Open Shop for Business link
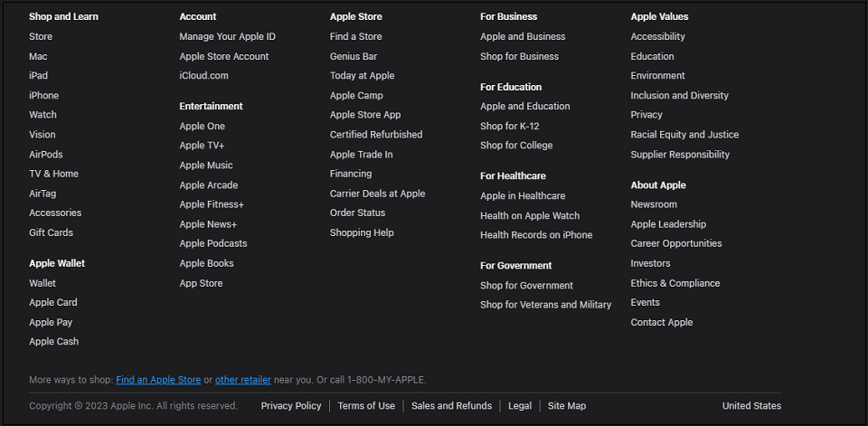 (x=519, y=57)
